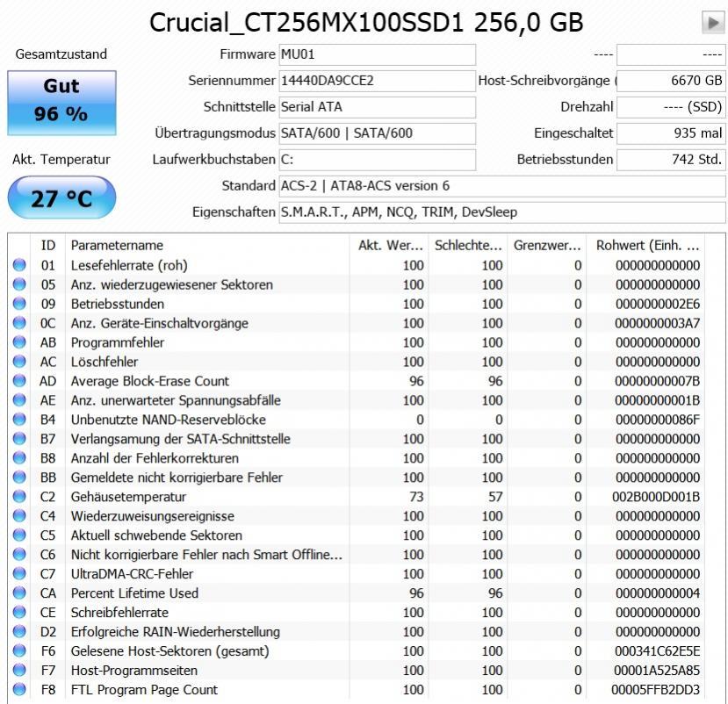Click the status orb for Percent Lifetime Used
This screenshot has height=704, width=728.
pos(19,593)
